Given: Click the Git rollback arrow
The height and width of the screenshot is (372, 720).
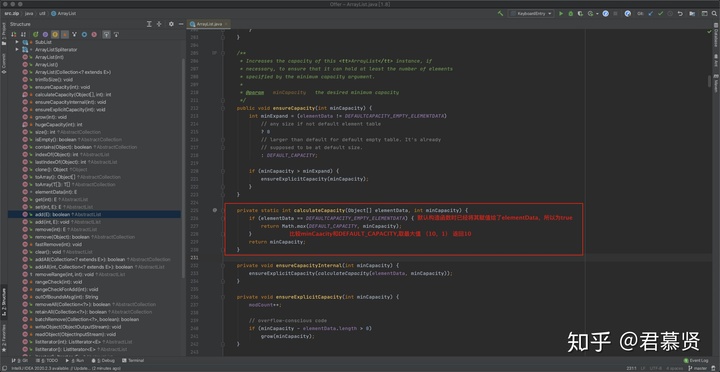Looking at the screenshot, I should (x=680, y=14).
